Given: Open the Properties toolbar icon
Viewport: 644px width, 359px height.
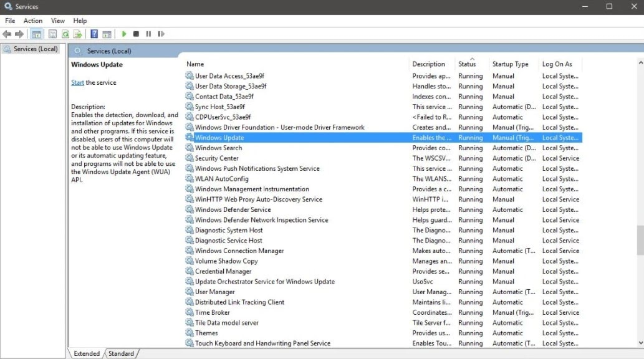Looking at the screenshot, I should (52, 34).
